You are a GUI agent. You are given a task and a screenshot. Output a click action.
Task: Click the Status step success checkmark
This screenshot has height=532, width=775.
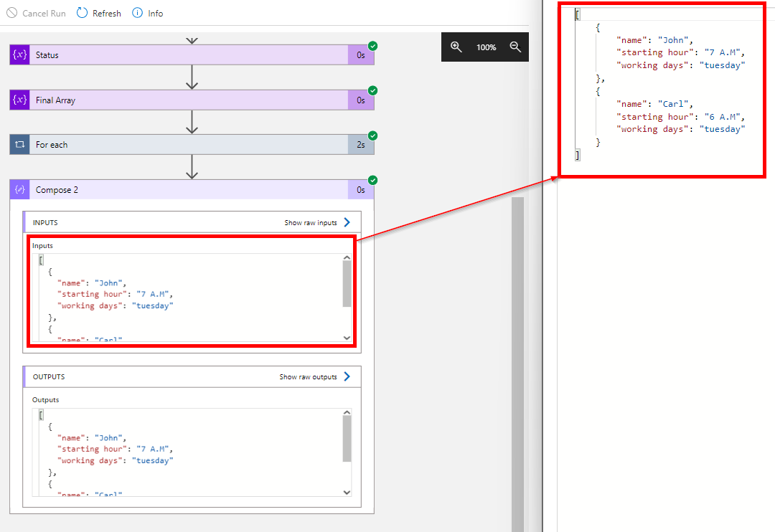[x=373, y=46]
